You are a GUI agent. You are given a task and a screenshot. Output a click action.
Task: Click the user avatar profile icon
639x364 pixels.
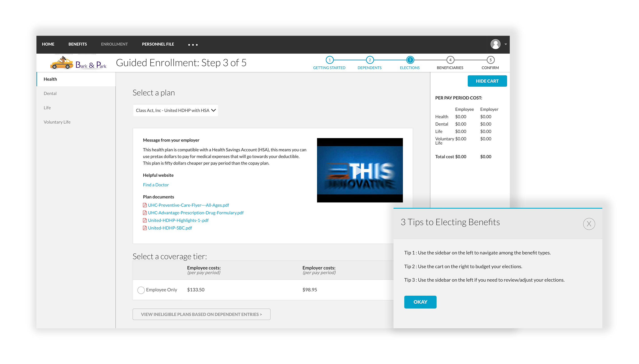(x=495, y=44)
